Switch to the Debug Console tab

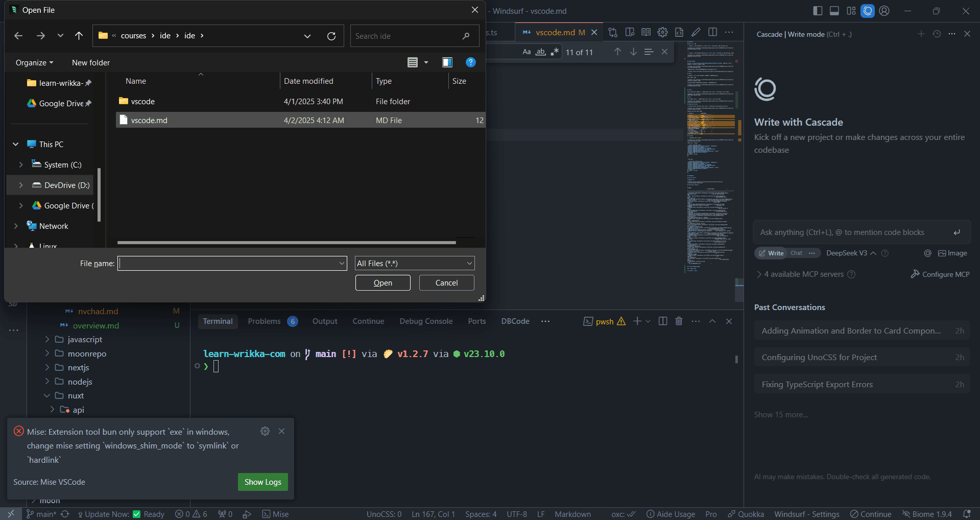[x=426, y=321]
